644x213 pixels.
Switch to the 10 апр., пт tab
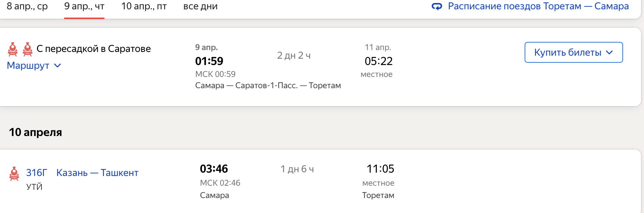coord(144,6)
